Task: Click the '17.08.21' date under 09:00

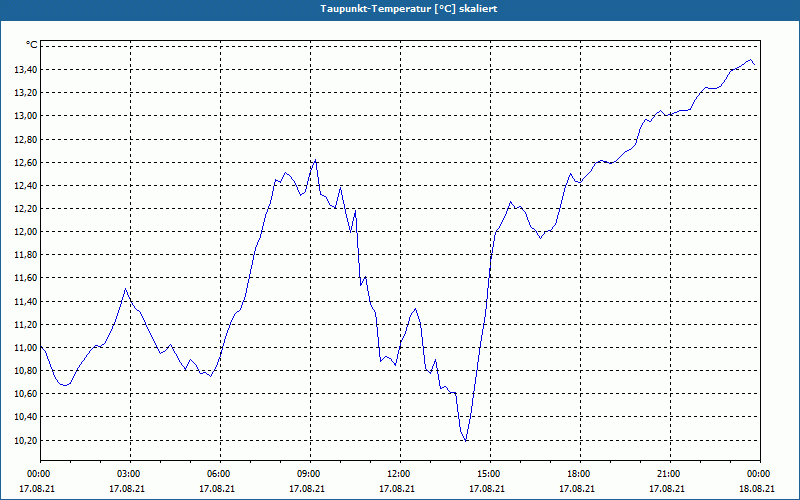Action: [307, 488]
